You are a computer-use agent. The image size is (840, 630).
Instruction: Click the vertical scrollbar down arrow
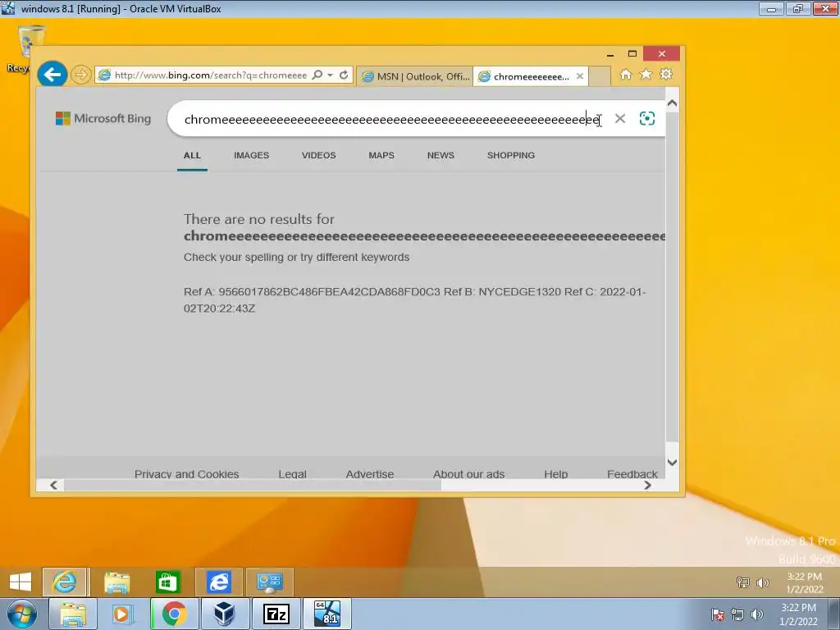[673, 463]
